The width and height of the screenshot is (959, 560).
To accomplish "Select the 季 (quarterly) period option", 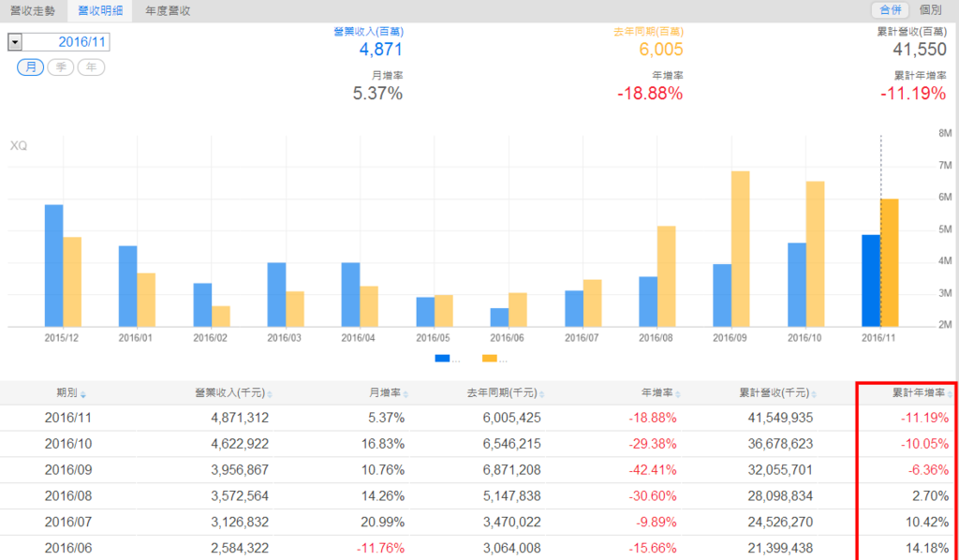I will [x=61, y=67].
